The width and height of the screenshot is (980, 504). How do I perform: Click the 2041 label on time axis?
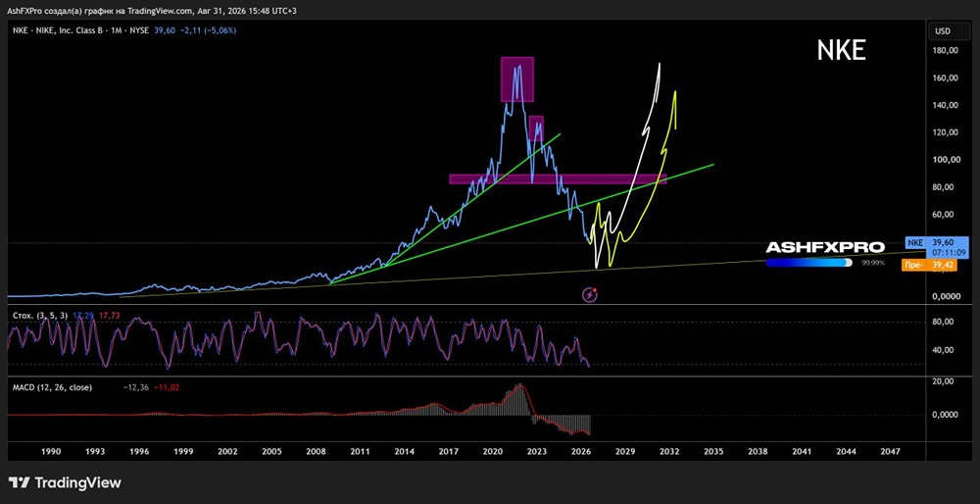click(x=802, y=451)
